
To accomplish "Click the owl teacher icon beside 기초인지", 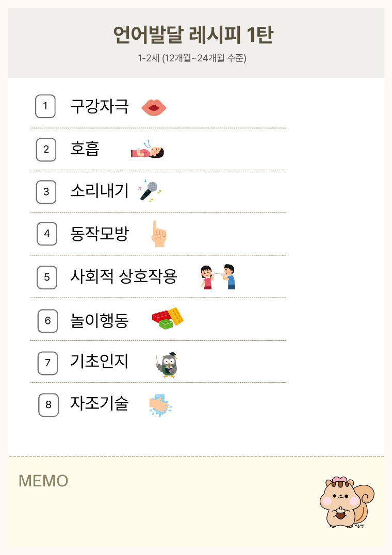I will coord(168,365).
